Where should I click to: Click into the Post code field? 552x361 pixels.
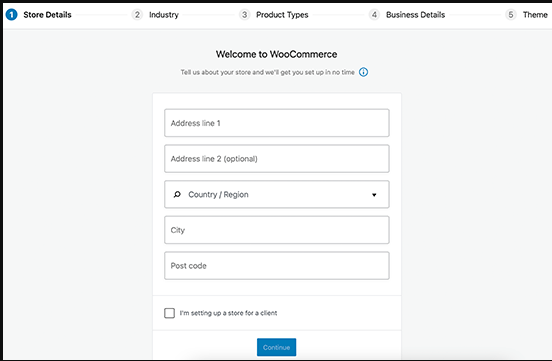(277, 266)
